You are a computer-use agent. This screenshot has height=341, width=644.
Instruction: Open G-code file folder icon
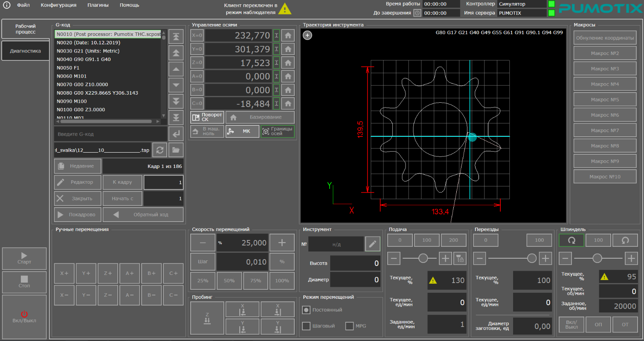click(x=176, y=150)
